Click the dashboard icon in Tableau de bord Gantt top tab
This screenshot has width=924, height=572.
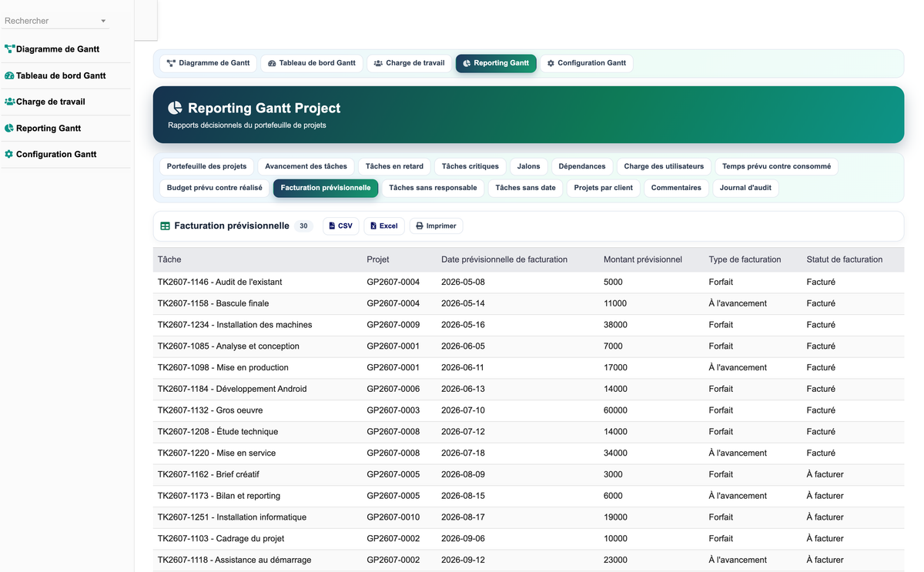tap(272, 63)
